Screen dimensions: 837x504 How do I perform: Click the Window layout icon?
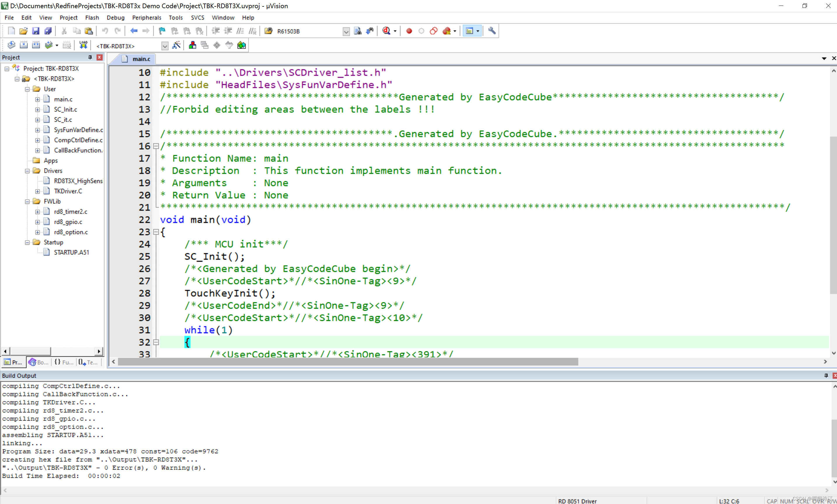469,31
